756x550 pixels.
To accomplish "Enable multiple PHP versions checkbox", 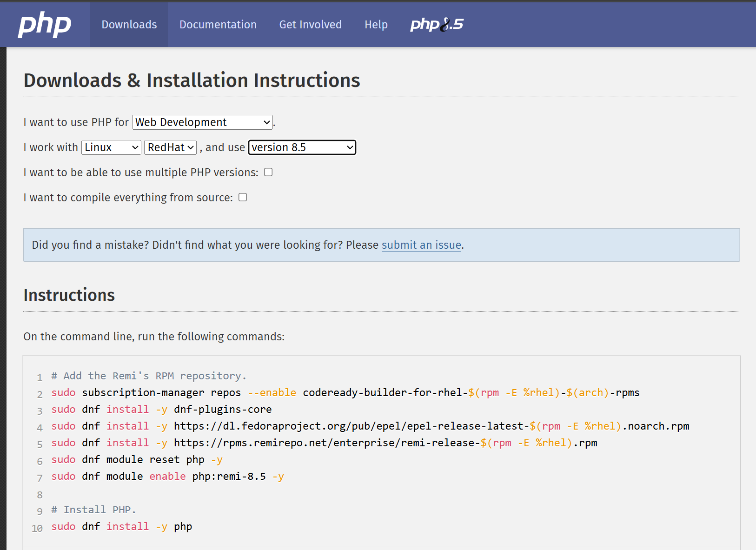I will 268,172.
